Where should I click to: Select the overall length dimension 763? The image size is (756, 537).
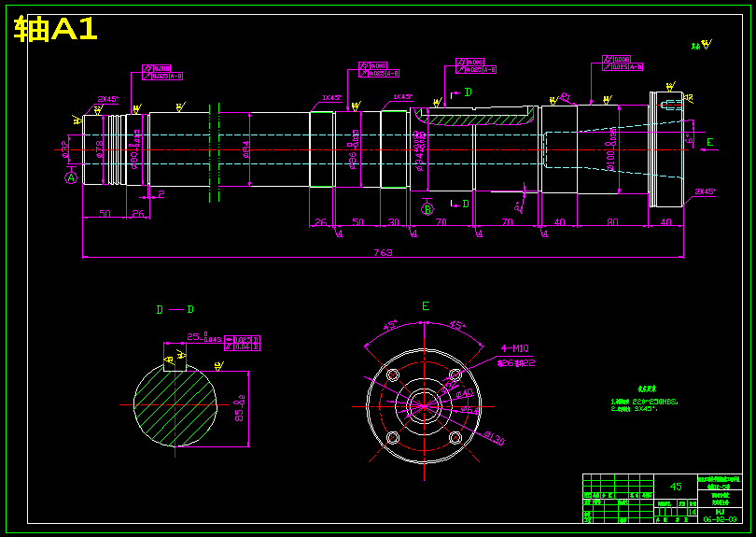pos(384,252)
